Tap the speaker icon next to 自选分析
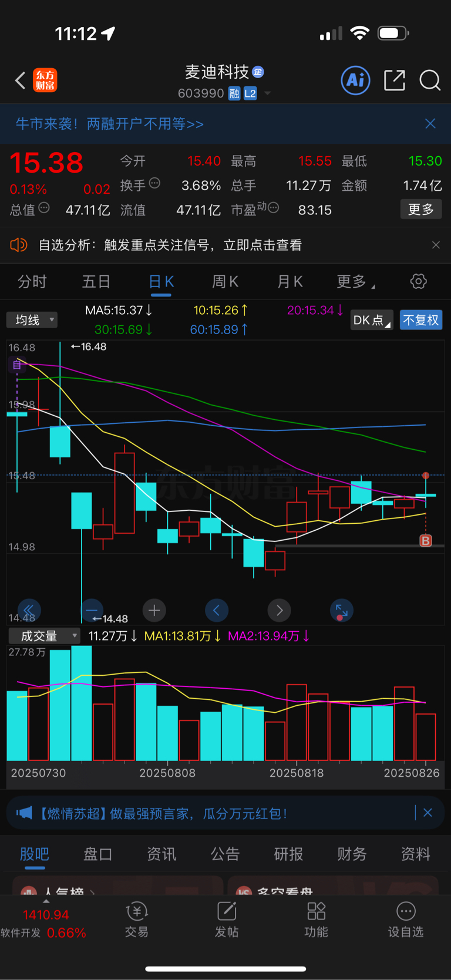 click(x=19, y=245)
